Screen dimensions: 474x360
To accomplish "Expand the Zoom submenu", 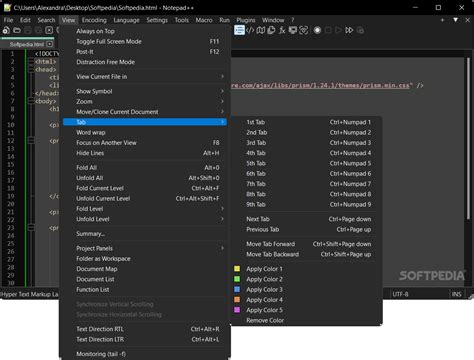I will (x=145, y=101).
